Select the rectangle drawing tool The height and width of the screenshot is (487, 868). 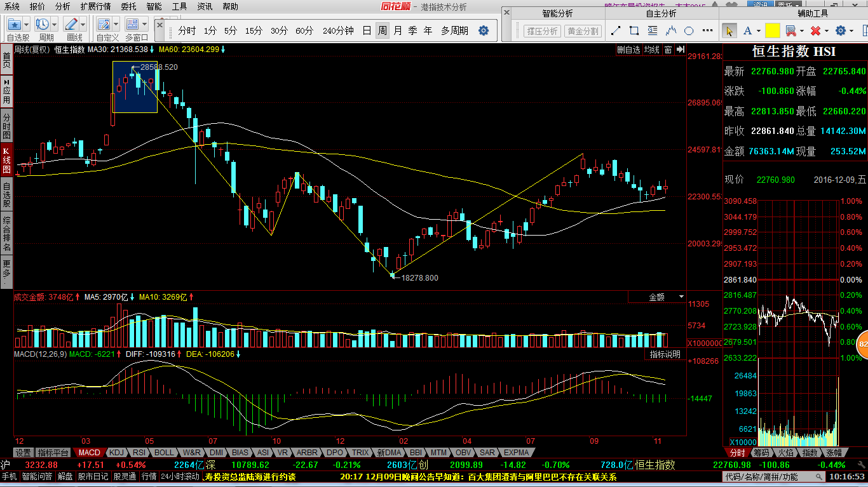point(634,30)
